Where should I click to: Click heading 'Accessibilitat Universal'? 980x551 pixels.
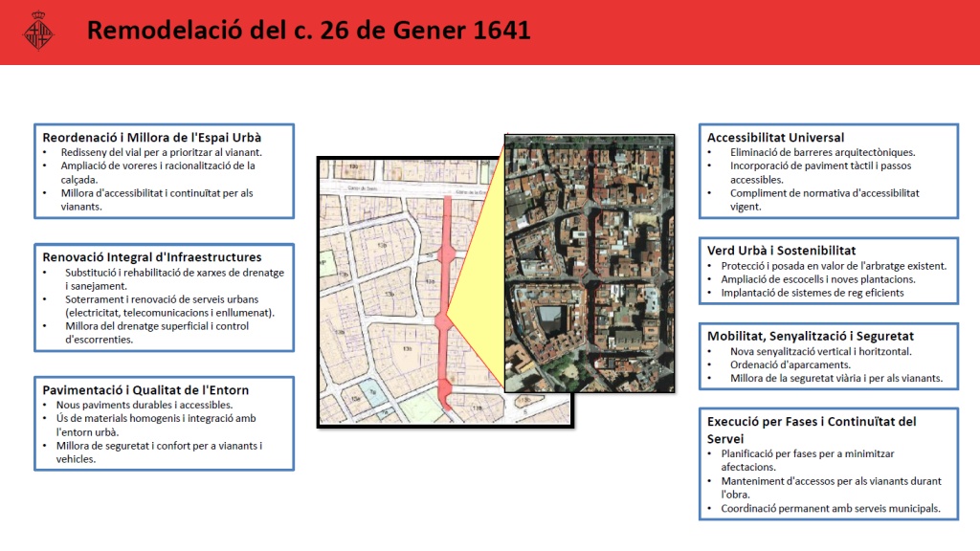pos(775,138)
